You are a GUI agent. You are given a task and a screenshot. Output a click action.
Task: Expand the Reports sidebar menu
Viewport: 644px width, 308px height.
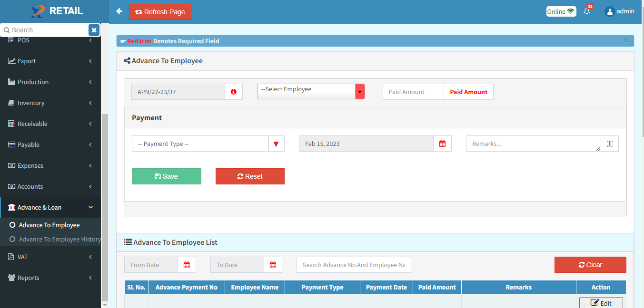[50, 278]
